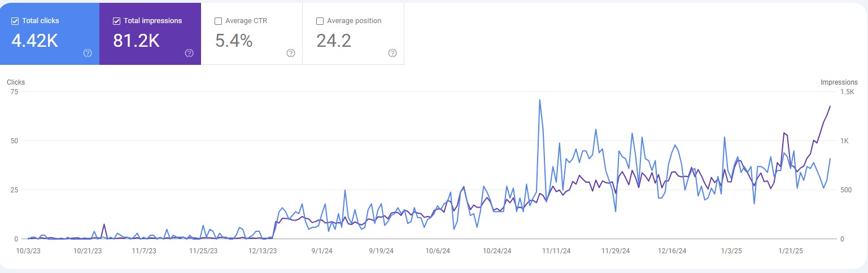Click the 10/21/23 date on the x-axis
Screen dimensions: 868x273
[x=86, y=250]
